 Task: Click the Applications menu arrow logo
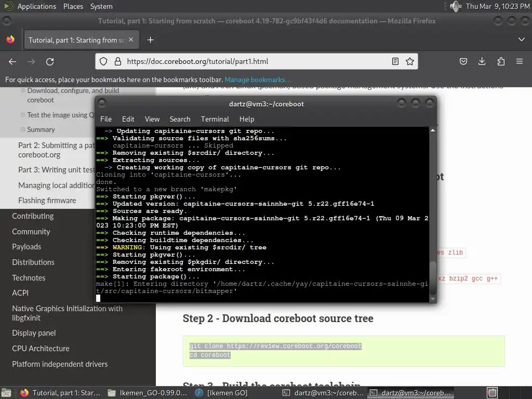coord(9,6)
